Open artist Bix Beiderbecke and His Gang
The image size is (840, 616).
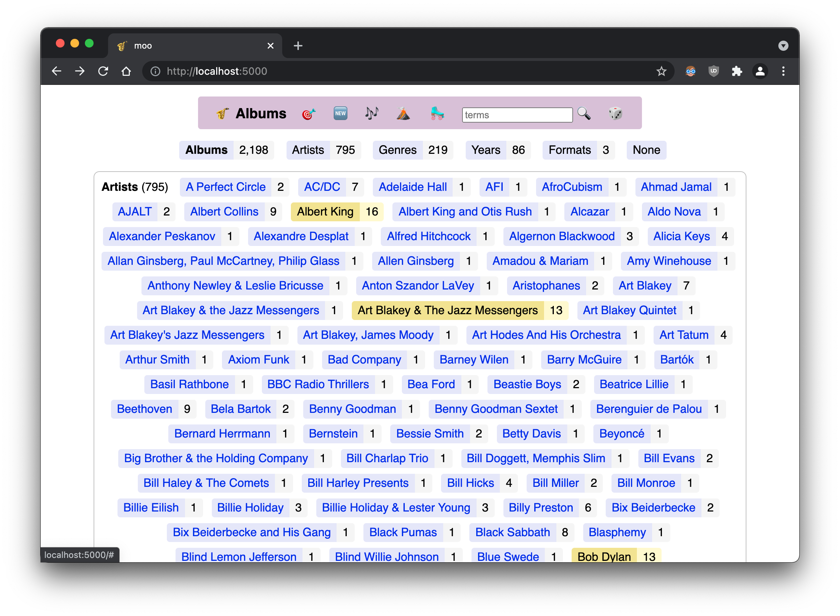tap(252, 532)
